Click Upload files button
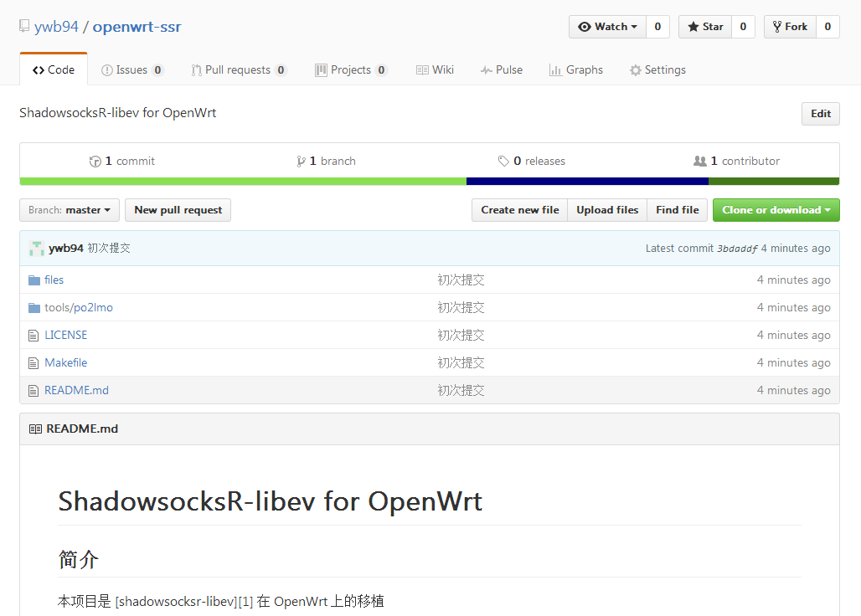 tap(607, 210)
